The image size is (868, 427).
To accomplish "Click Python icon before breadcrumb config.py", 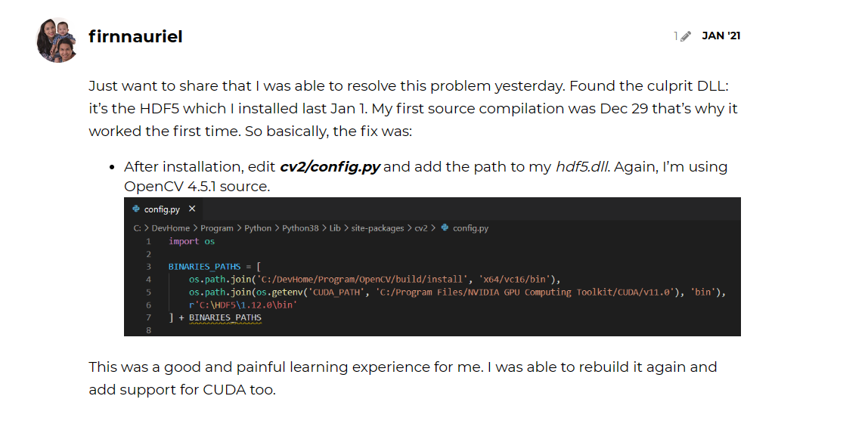I will (445, 228).
